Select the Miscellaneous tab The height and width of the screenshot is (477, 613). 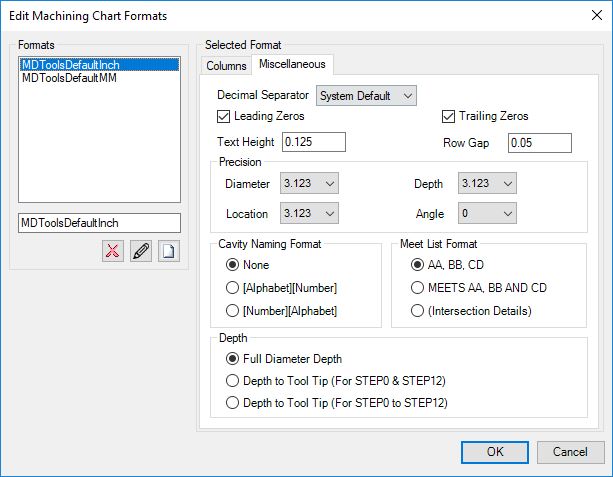coord(292,64)
